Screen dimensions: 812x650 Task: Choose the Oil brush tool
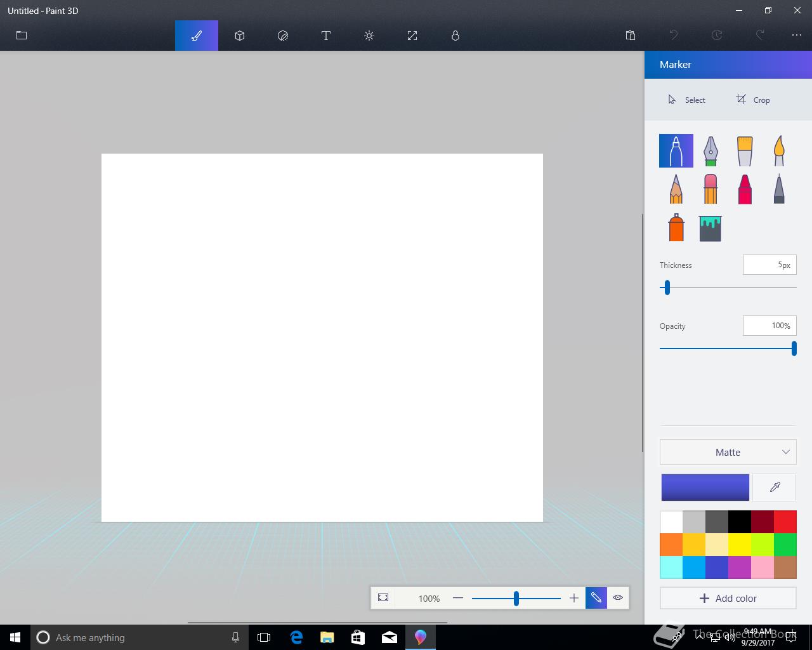click(x=745, y=151)
